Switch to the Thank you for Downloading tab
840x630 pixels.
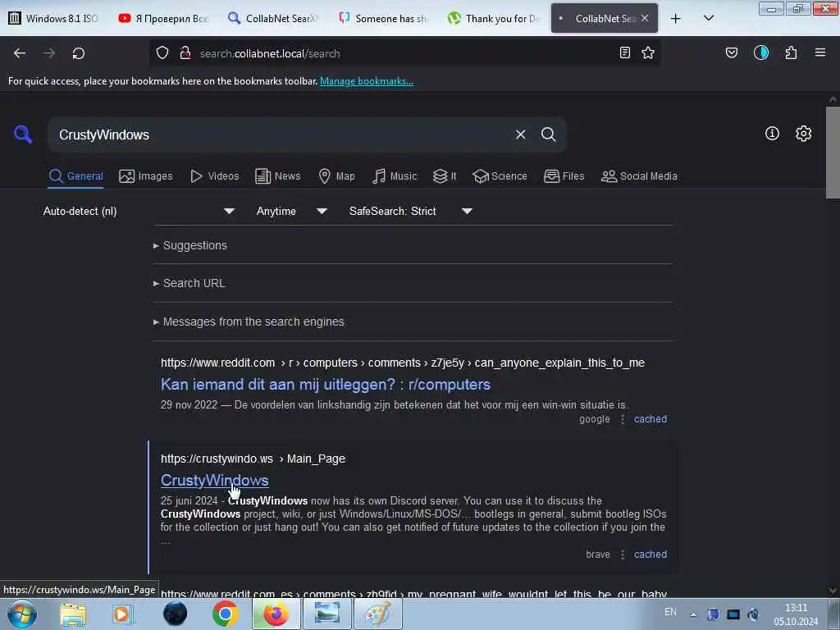pyautogui.click(x=493, y=18)
